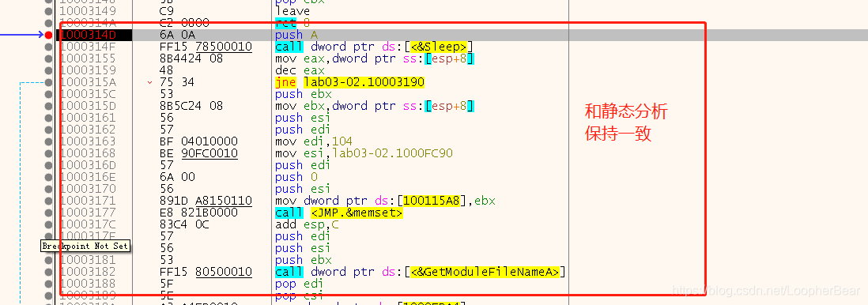Select 'push edi' at address 10003162

[x=304, y=130]
